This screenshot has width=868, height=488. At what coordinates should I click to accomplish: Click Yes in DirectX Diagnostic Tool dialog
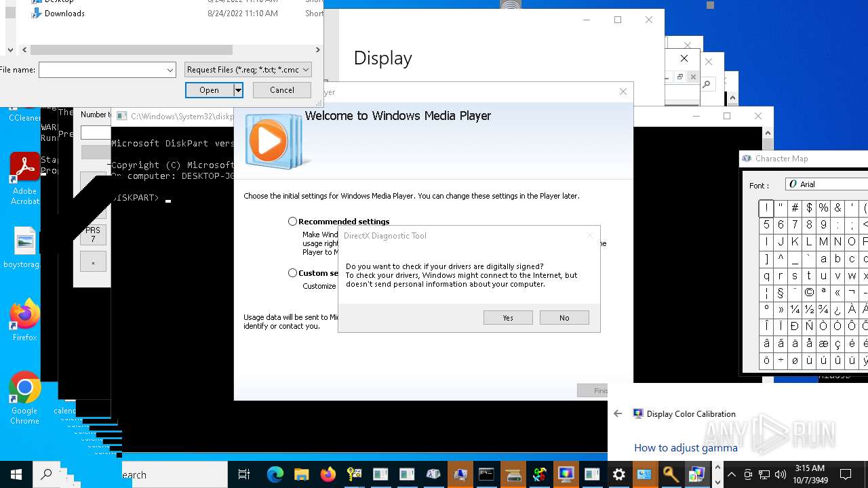tap(508, 318)
